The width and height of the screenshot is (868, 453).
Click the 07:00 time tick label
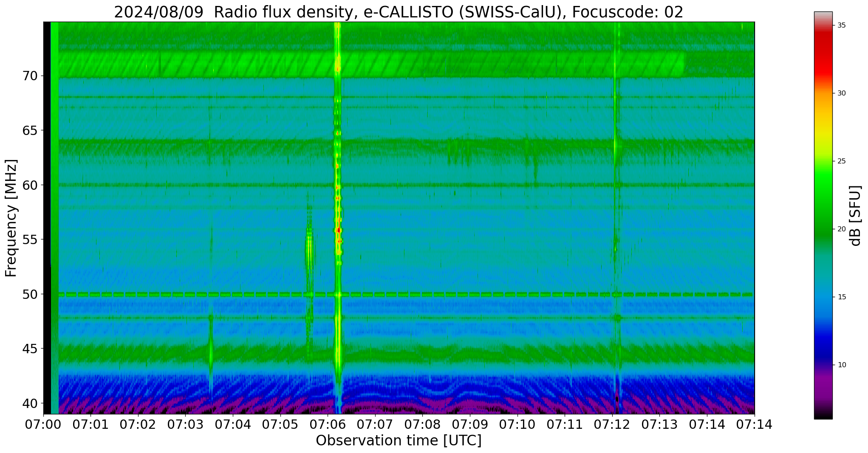(43, 424)
